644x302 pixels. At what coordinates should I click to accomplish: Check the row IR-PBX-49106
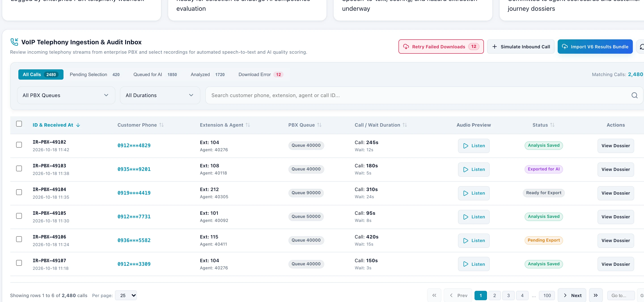pos(19,239)
